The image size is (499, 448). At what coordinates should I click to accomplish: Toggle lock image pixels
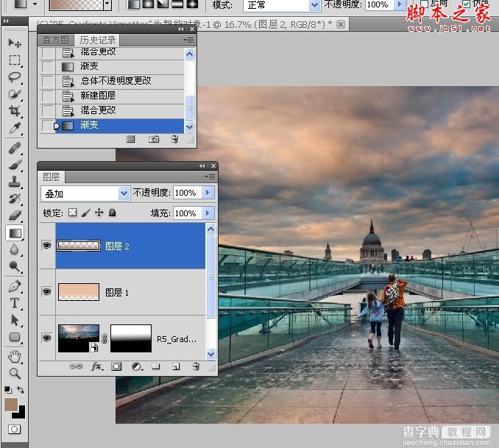pos(86,213)
